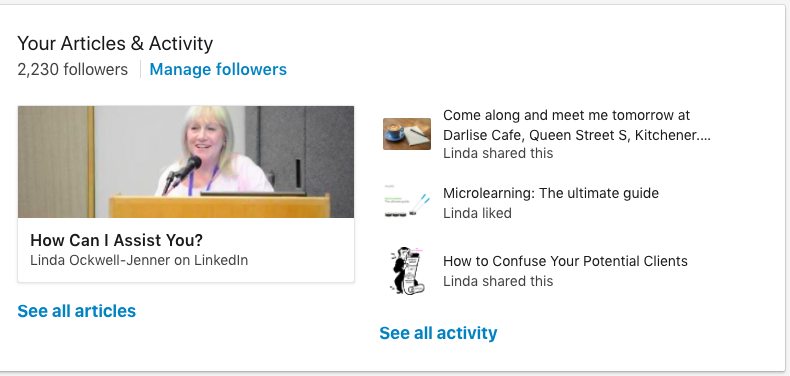790x376 pixels.
Task: Click the article card's white caption area
Action: click(x=186, y=249)
